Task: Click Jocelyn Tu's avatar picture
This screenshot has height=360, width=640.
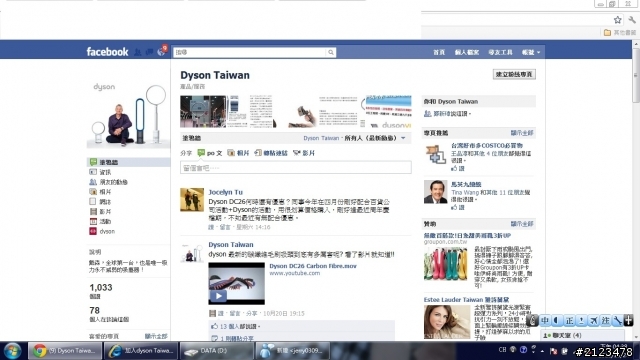Action: (x=192, y=200)
